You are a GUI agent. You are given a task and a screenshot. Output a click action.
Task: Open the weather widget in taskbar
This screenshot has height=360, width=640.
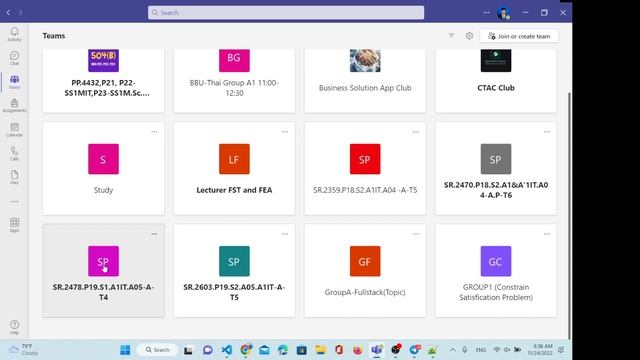pyautogui.click(x=24, y=350)
